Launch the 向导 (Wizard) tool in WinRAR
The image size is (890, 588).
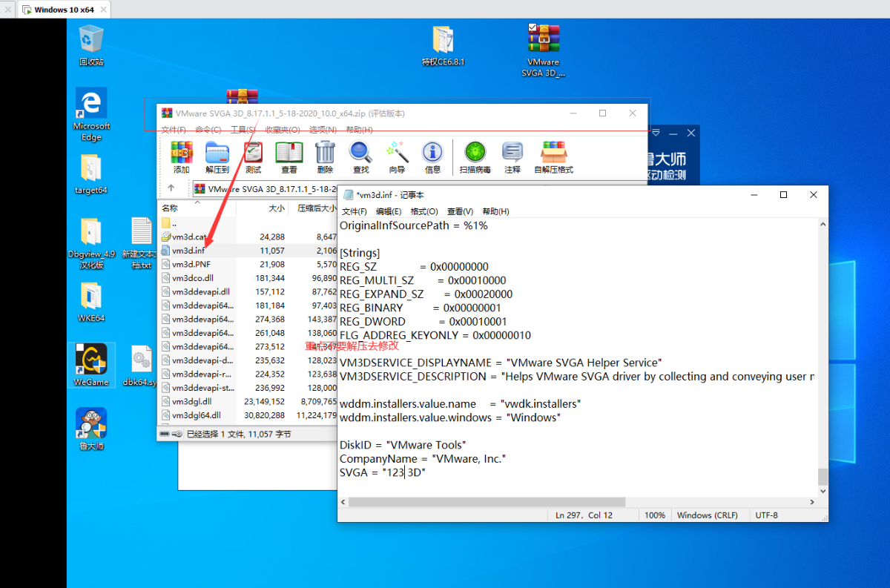[x=397, y=158]
